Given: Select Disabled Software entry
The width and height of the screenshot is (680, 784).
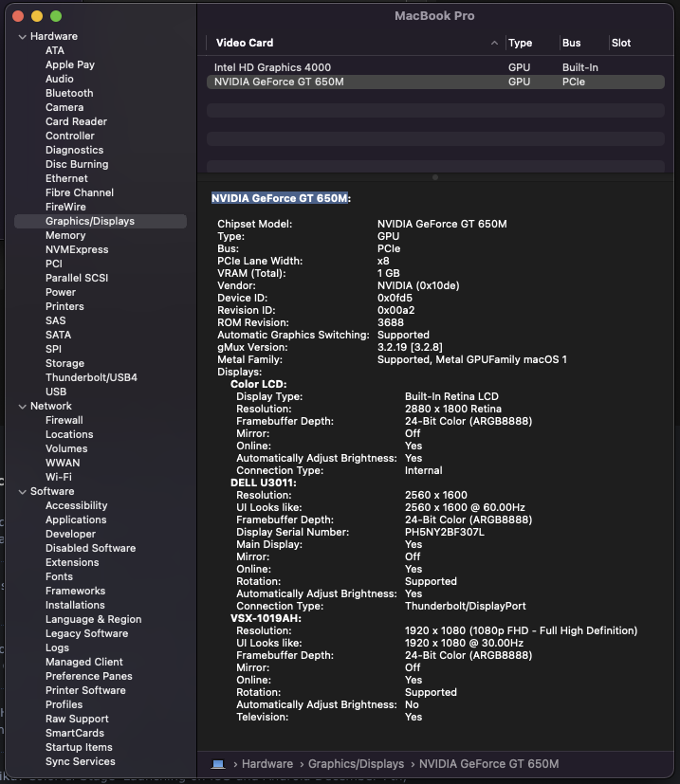Looking at the screenshot, I should 90,549.
